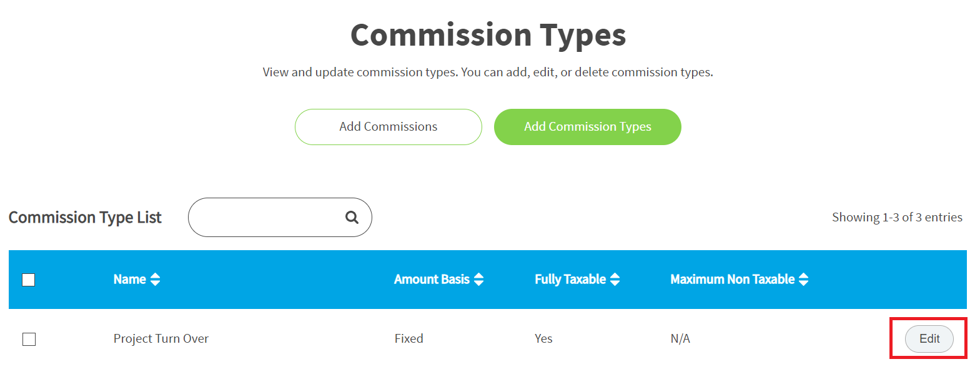This screenshot has width=980, height=369.
Task: Tick the select-all checkbox in the table header
Action: 29,280
